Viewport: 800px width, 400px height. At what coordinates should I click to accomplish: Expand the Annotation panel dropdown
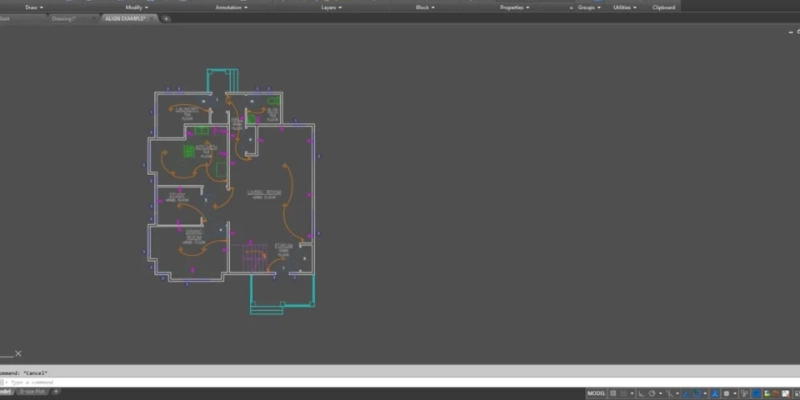click(231, 8)
